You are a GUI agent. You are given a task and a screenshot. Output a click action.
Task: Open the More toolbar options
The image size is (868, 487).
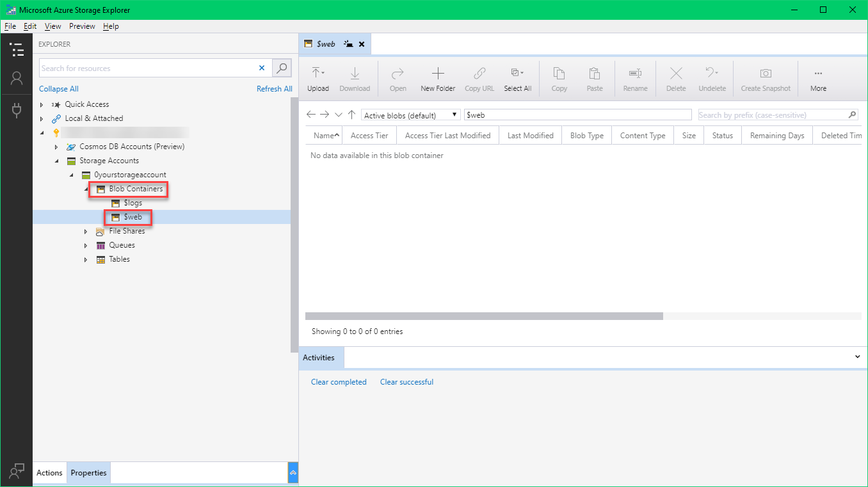pos(818,79)
